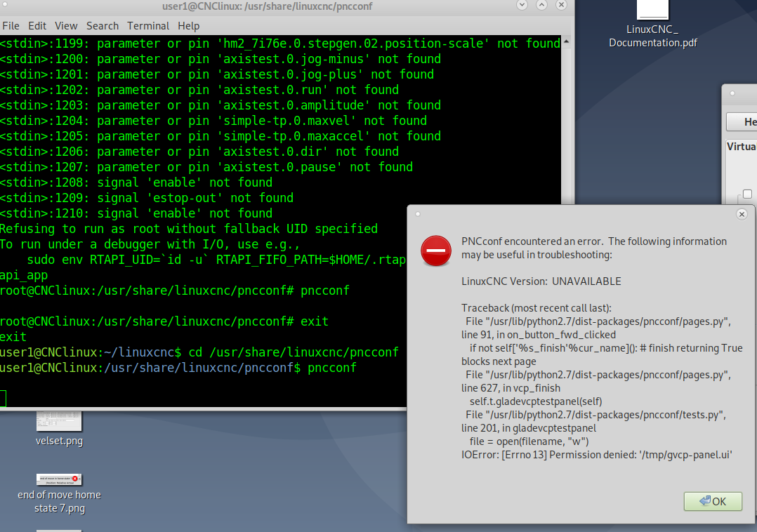This screenshot has width=757, height=532.
Task: Maximize the terminal window
Action: (x=541, y=6)
